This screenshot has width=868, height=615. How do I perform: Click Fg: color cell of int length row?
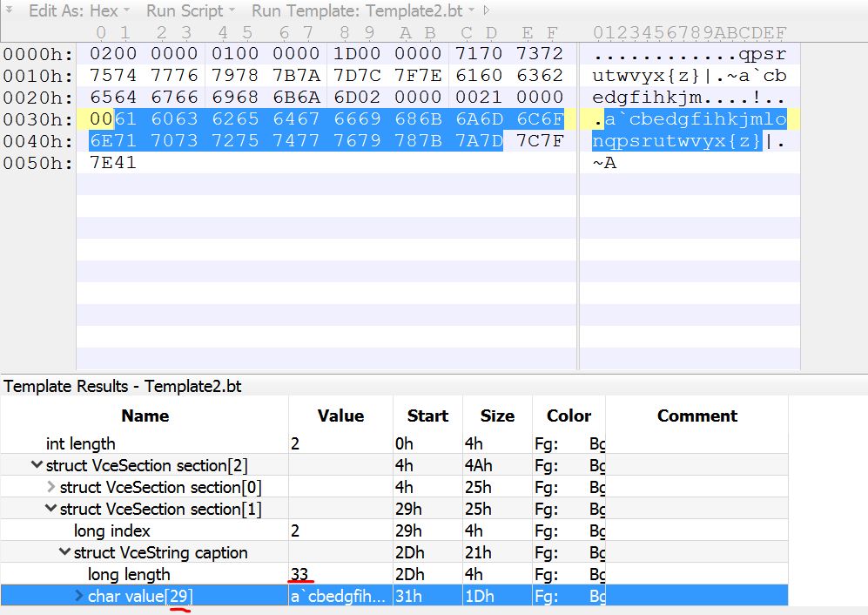click(x=547, y=443)
